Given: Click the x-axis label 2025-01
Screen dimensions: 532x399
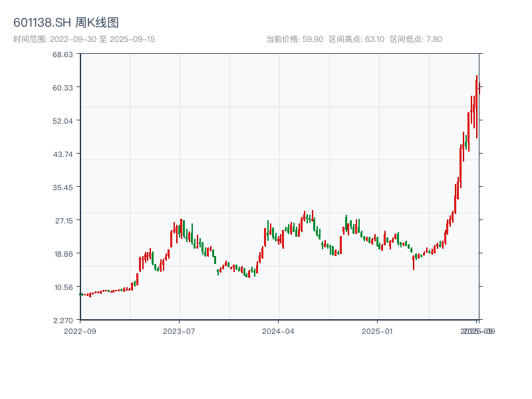Looking at the screenshot, I should tap(377, 331).
